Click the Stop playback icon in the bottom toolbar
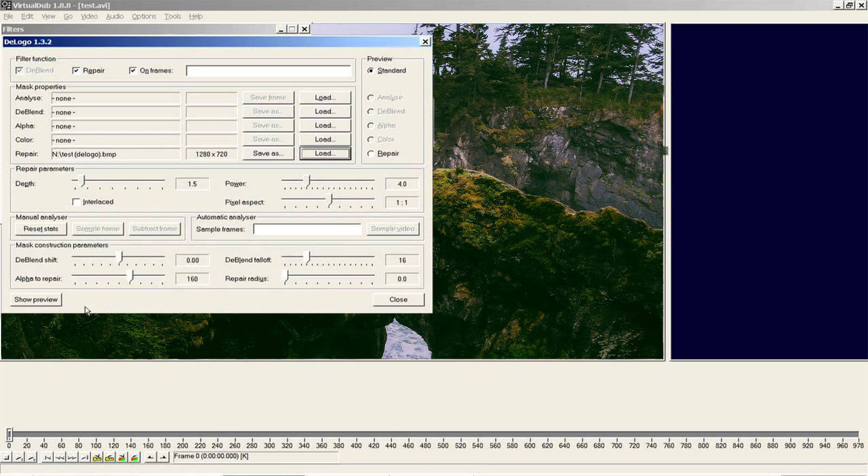 click(7, 458)
